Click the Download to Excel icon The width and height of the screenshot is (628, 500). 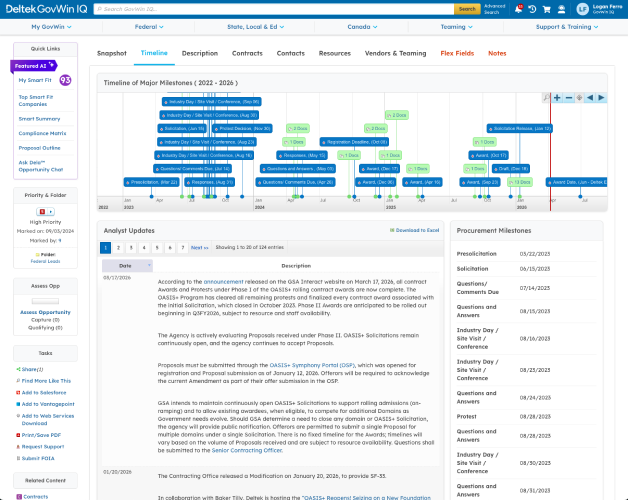coord(392,230)
